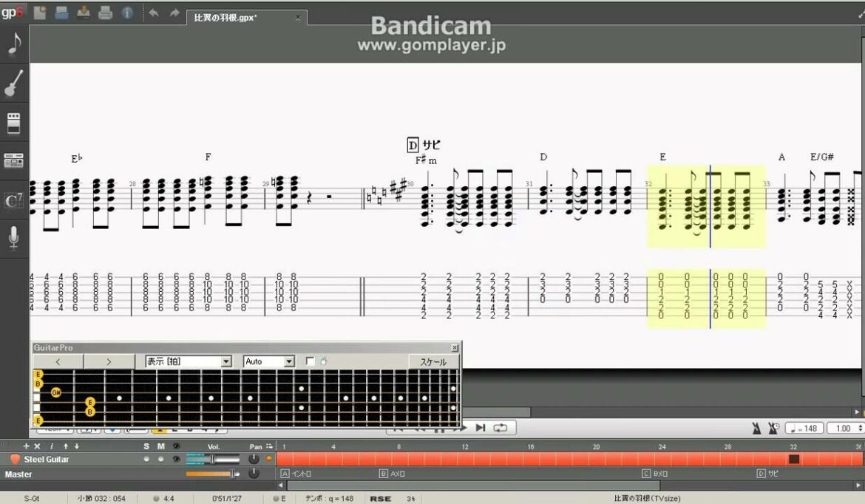Image resolution: width=865 pixels, height=504 pixels.
Task: Toggle Steel Guitar track visibility eye
Action: pyautogui.click(x=176, y=459)
